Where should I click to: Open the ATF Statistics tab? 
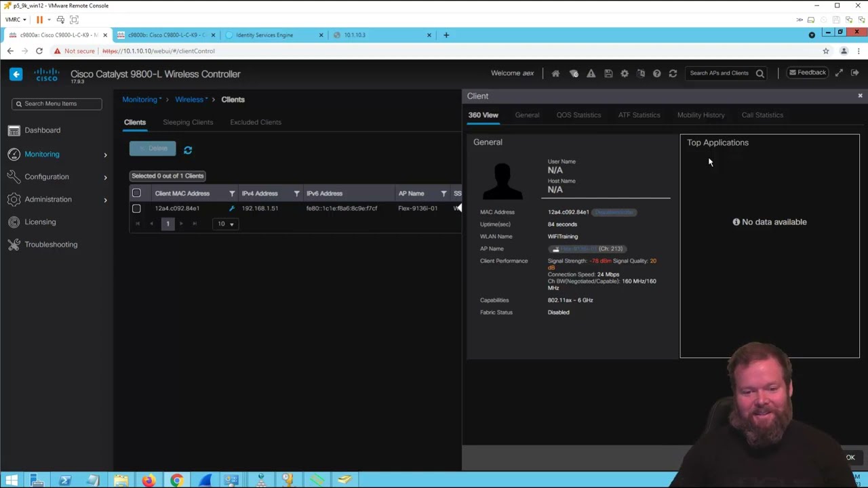point(639,115)
